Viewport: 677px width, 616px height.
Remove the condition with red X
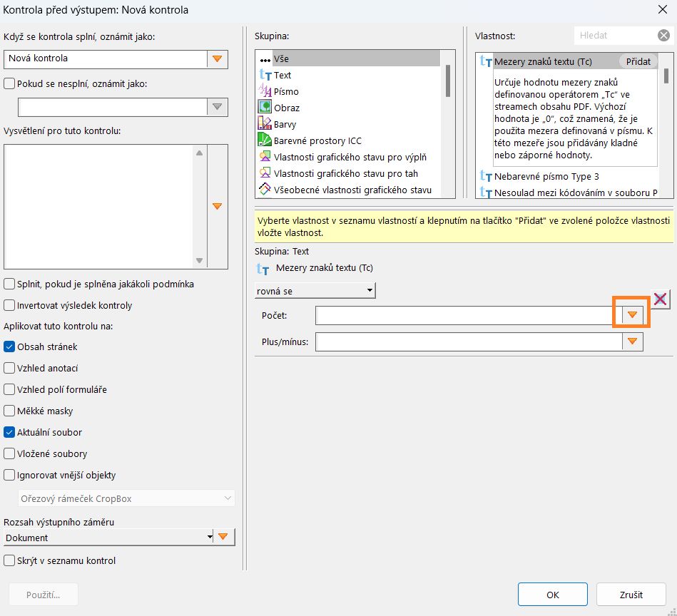660,299
